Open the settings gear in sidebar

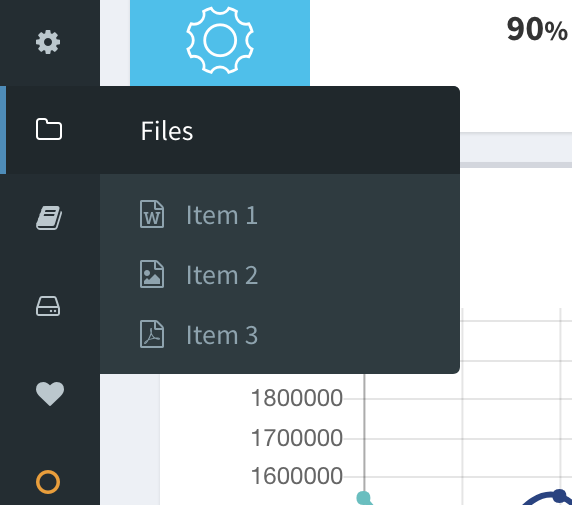48,42
